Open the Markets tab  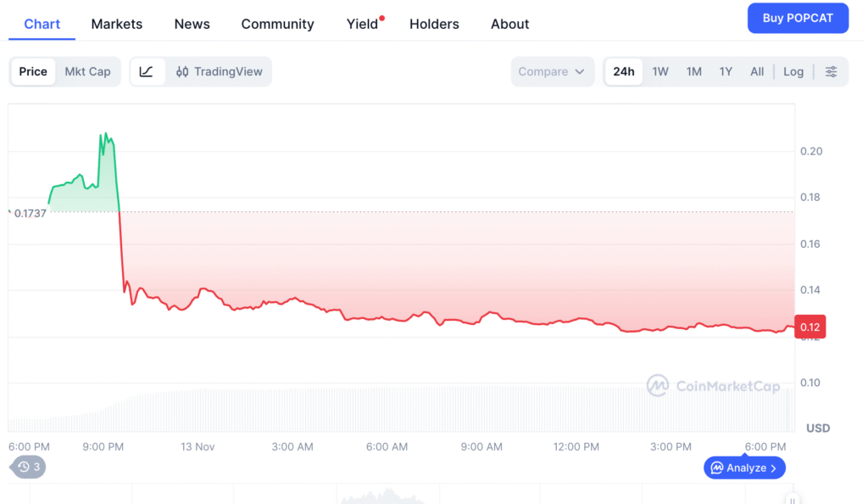[x=117, y=24]
